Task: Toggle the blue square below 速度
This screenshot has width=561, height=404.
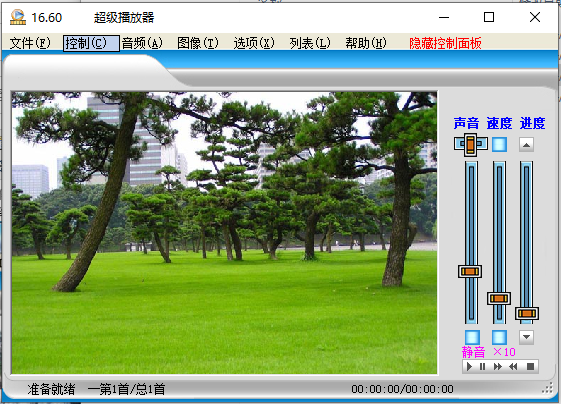Action: pyautogui.click(x=499, y=145)
